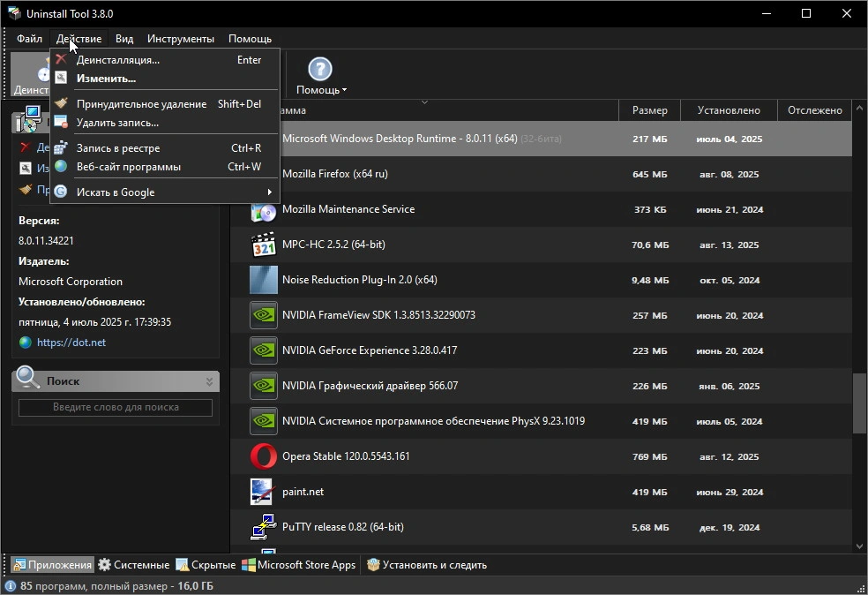The height and width of the screenshot is (595, 868).
Task: Open the Файл menu
Action: [x=29, y=39]
